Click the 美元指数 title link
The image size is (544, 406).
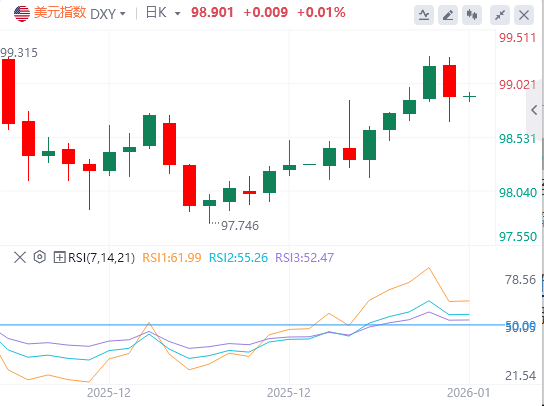(x=60, y=13)
